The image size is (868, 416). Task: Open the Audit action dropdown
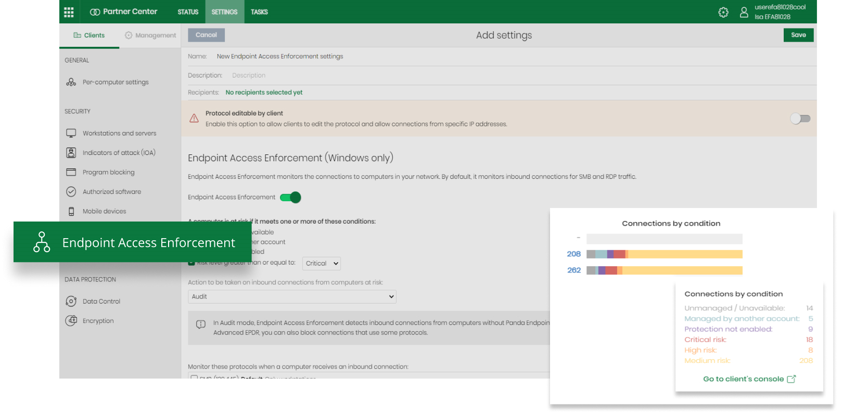[292, 297]
